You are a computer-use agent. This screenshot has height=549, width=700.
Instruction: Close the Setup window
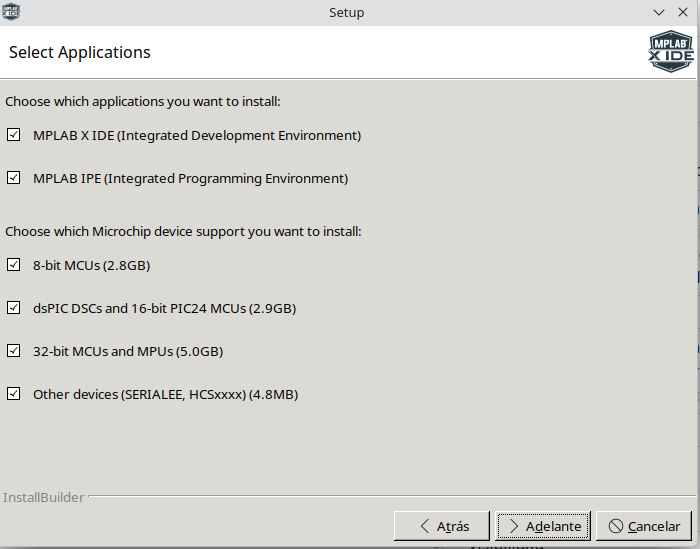click(x=683, y=12)
